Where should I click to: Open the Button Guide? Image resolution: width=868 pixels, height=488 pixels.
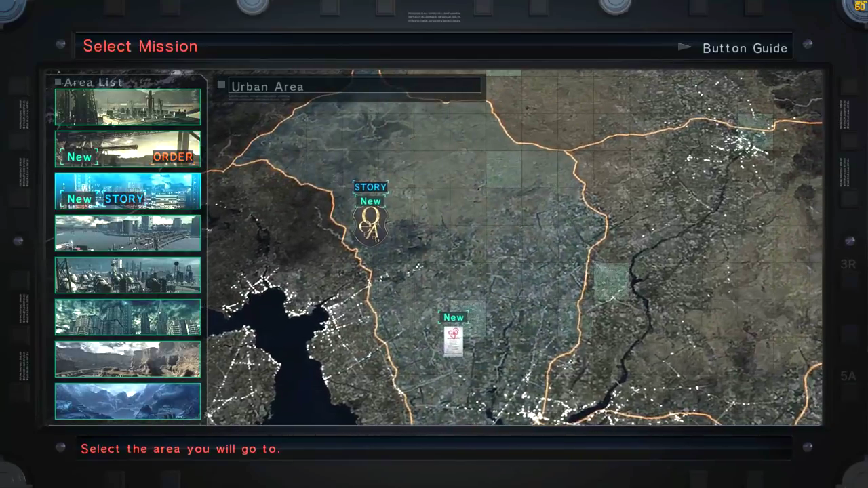pos(745,48)
